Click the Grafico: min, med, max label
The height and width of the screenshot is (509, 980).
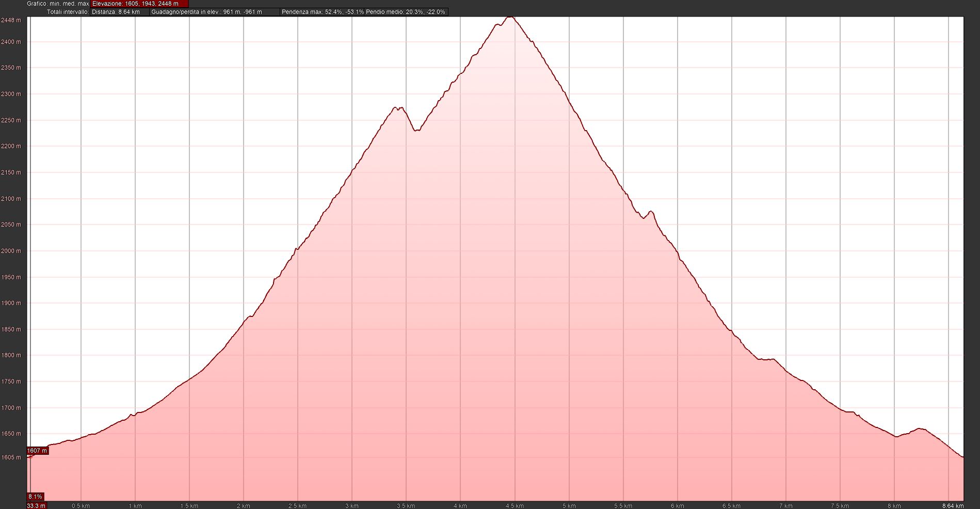click(x=58, y=4)
